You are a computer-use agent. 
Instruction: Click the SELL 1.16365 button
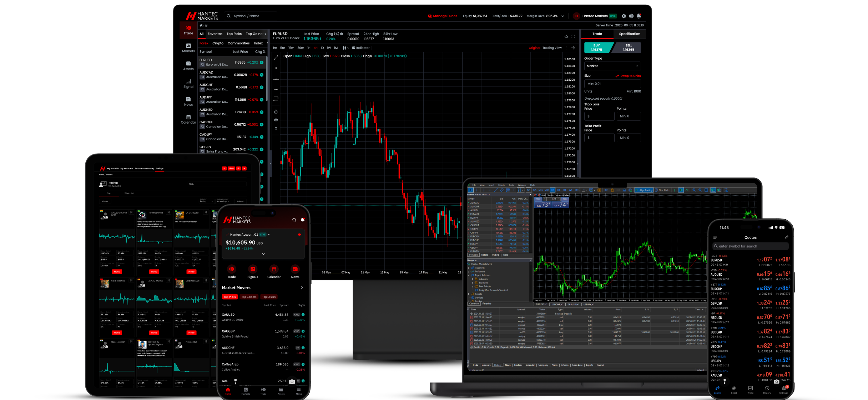628,47
